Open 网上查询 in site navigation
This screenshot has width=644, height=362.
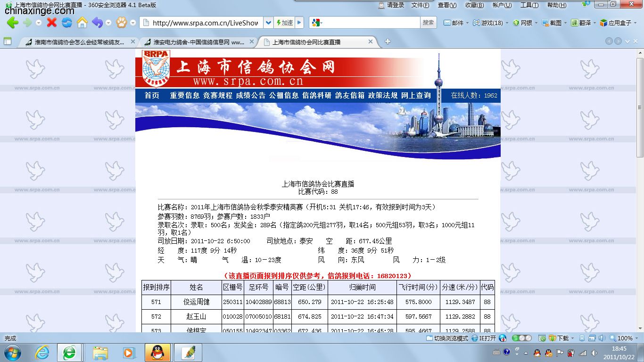(416, 95)
